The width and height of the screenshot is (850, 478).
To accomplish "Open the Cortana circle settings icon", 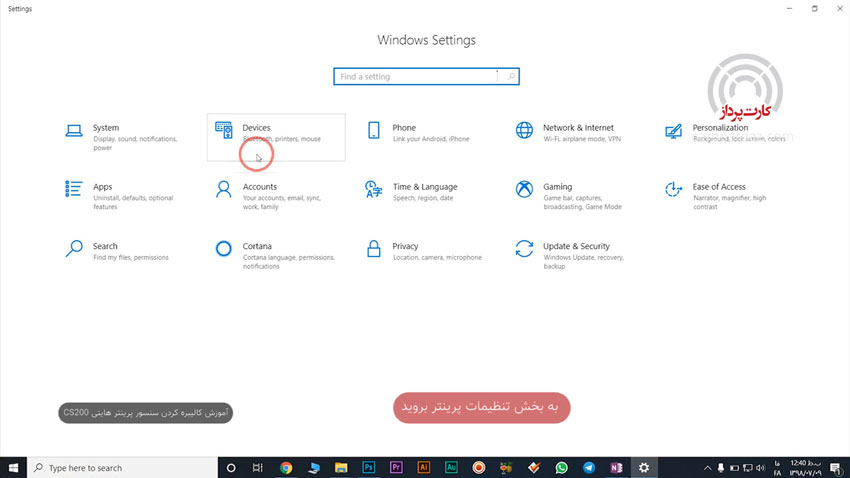I will click(223, 248).
